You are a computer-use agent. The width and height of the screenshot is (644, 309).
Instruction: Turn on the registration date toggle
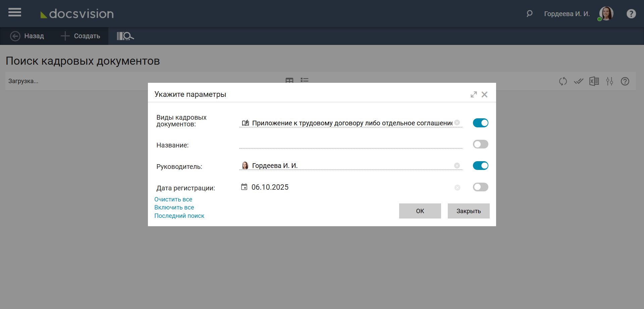pos(480,187)
